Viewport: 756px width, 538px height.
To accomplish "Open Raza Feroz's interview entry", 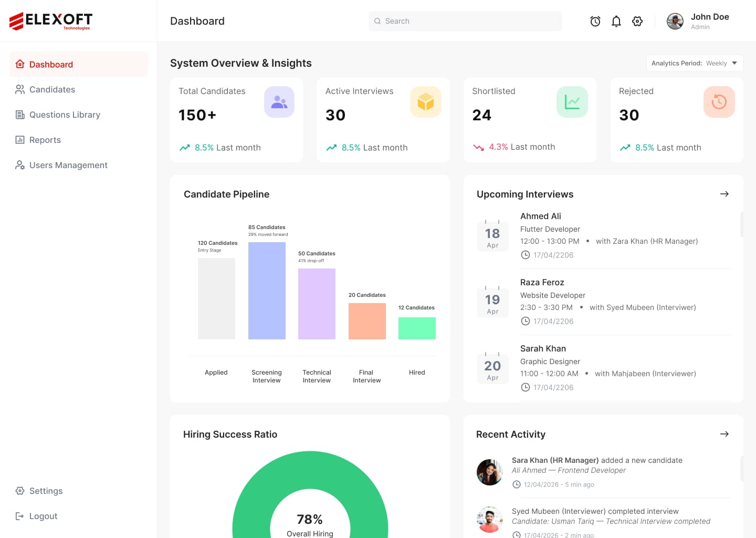I will coord(604,302).
